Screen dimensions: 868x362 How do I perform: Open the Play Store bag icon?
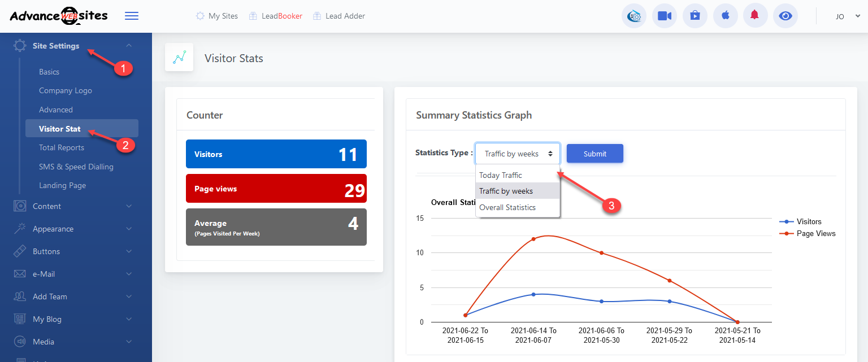695,16
